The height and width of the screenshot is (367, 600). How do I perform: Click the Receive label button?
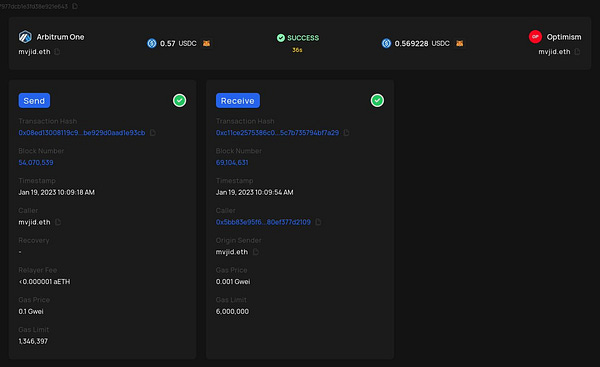coord(238,101)
